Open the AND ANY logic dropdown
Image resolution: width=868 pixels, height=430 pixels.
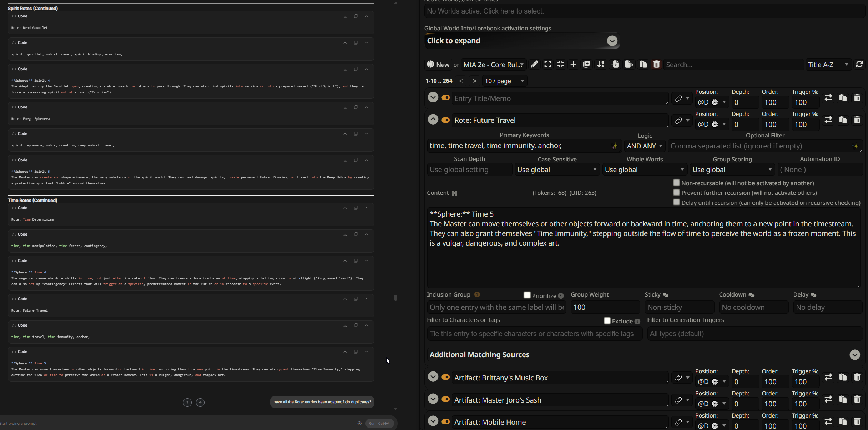click(x=645, y=146)
